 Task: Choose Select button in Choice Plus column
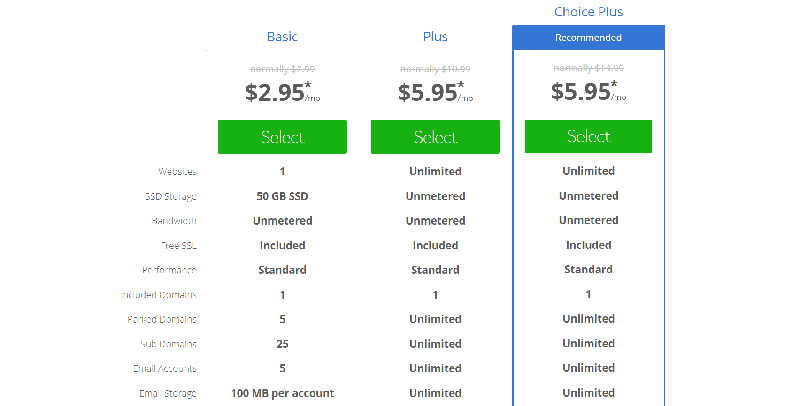tap(588, 136)
